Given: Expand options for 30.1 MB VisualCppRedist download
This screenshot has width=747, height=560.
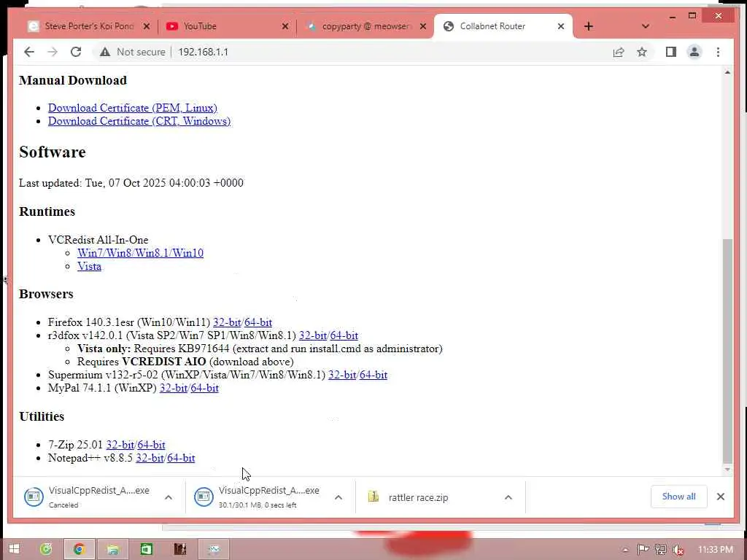Looking at the screenshot, I should pos(338,497).
